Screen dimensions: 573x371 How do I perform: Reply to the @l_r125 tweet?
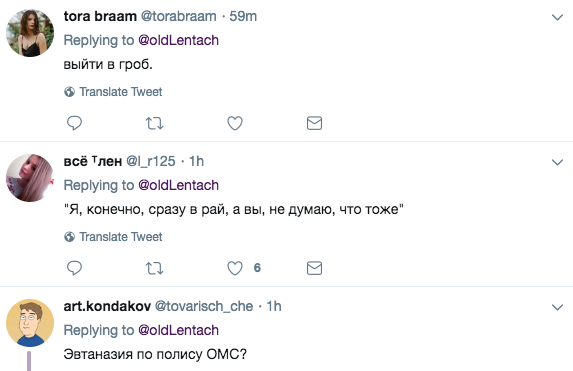[x=74, y=268]
